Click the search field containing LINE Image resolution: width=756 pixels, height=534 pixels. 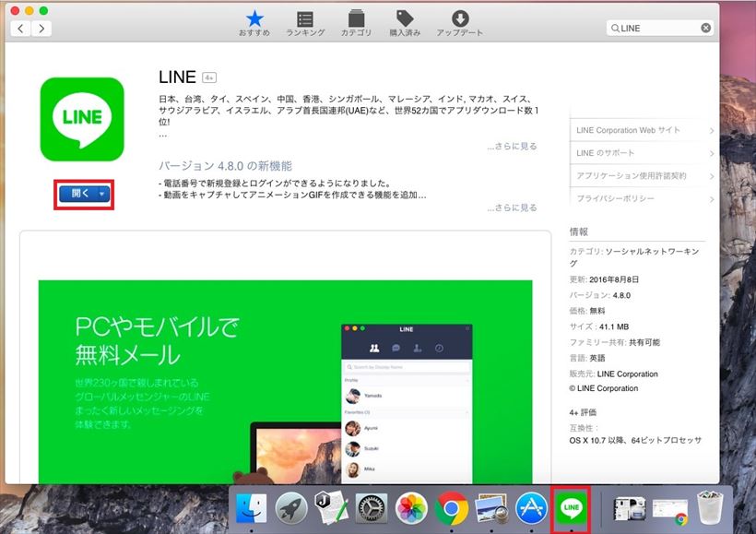click(x=659, y=28)
